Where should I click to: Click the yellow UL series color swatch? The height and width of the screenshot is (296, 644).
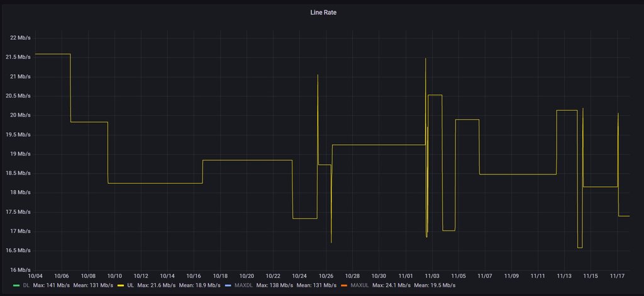121,286
